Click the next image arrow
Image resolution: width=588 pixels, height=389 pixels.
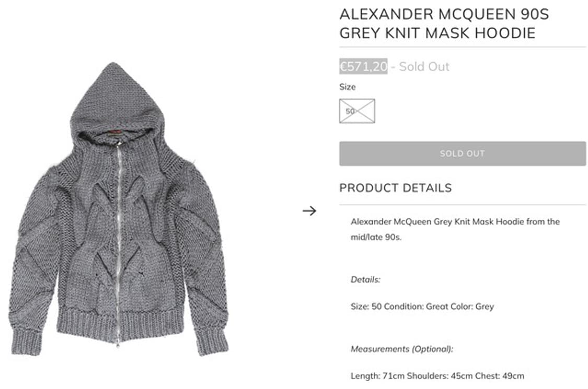pos(309,211)
